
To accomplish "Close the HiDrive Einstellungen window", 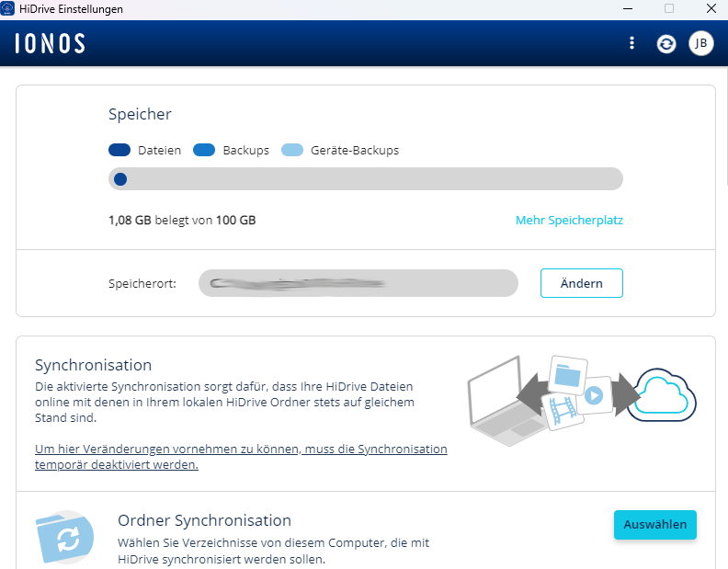I will coord(711,8).
